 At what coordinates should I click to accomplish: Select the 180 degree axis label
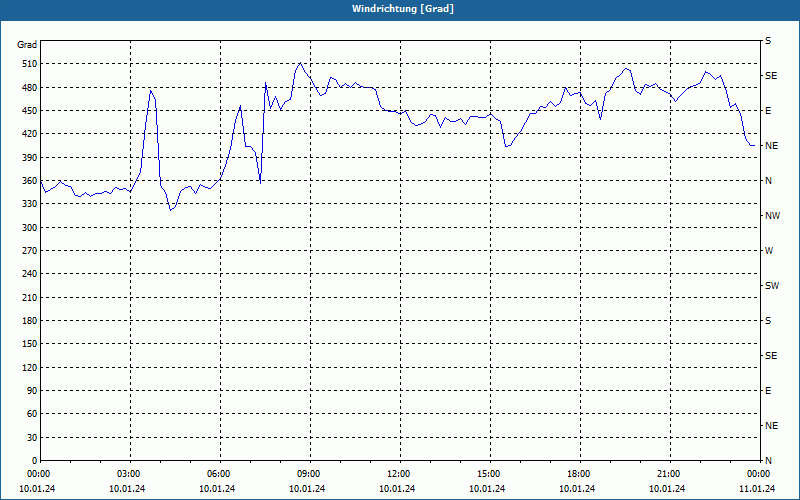[x=30, y=321]
